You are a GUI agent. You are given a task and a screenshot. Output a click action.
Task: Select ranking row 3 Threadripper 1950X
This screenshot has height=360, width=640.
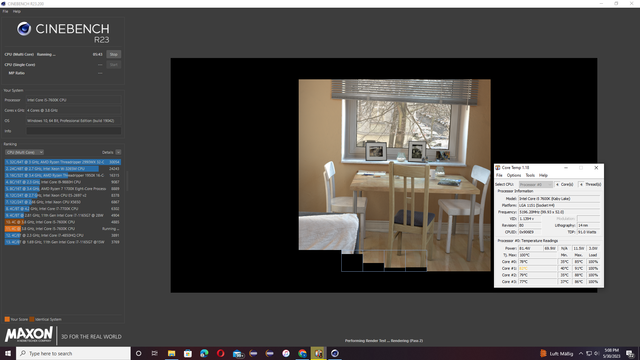[x=62, y=176]
